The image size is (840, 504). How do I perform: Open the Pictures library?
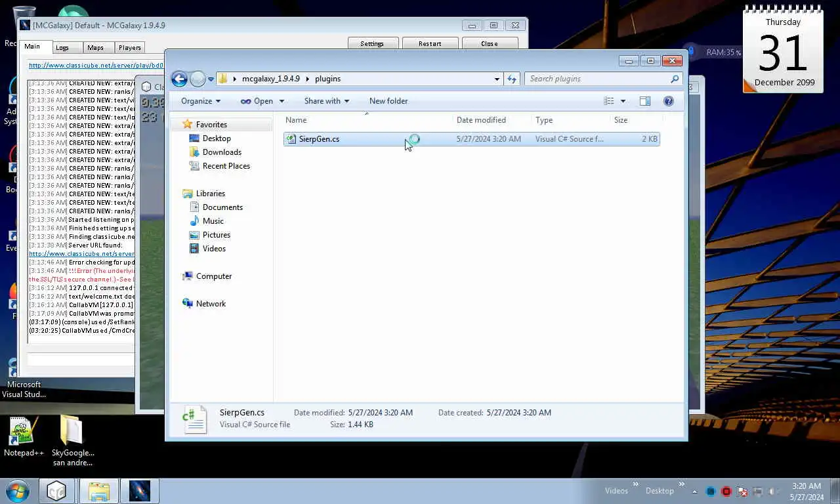pos(216,235)
